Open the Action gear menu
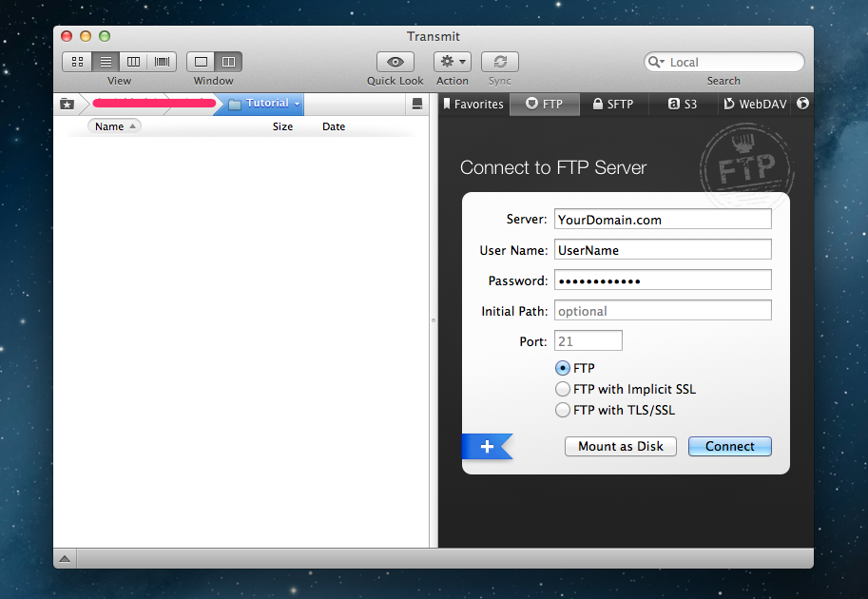 coord(453,62)
